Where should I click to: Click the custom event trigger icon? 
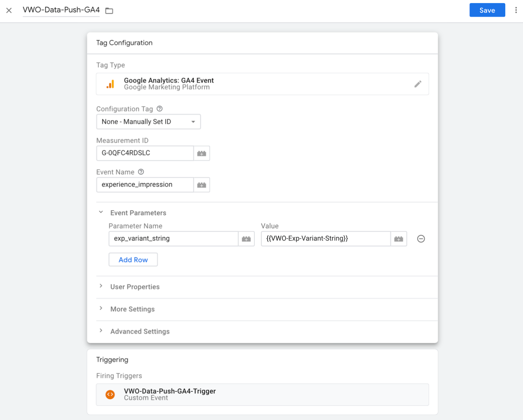coord(110,394)
